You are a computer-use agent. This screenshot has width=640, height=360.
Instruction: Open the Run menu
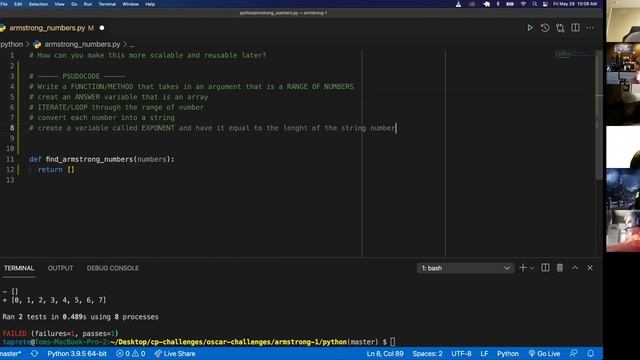pyautogui.click(x=88, y=4)
